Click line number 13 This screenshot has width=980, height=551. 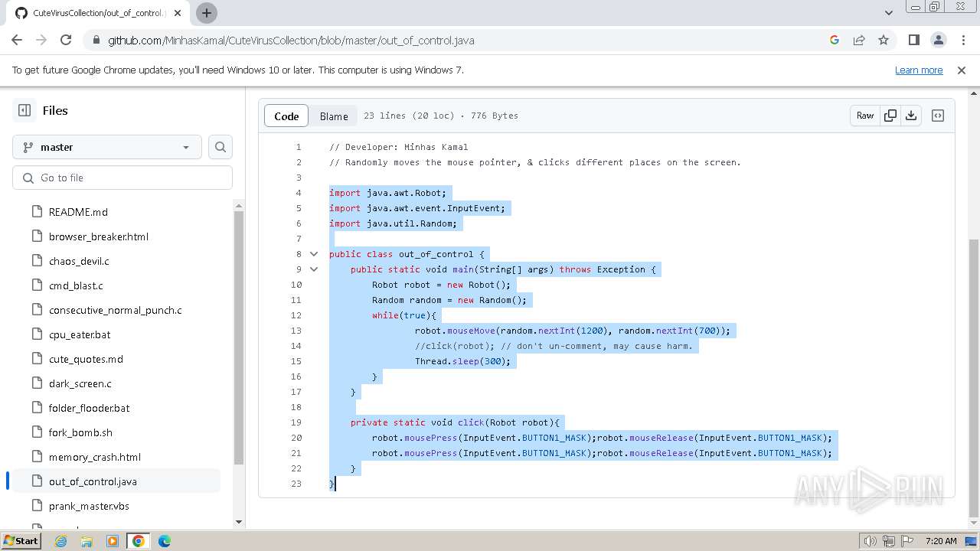(x=296, y=331)
